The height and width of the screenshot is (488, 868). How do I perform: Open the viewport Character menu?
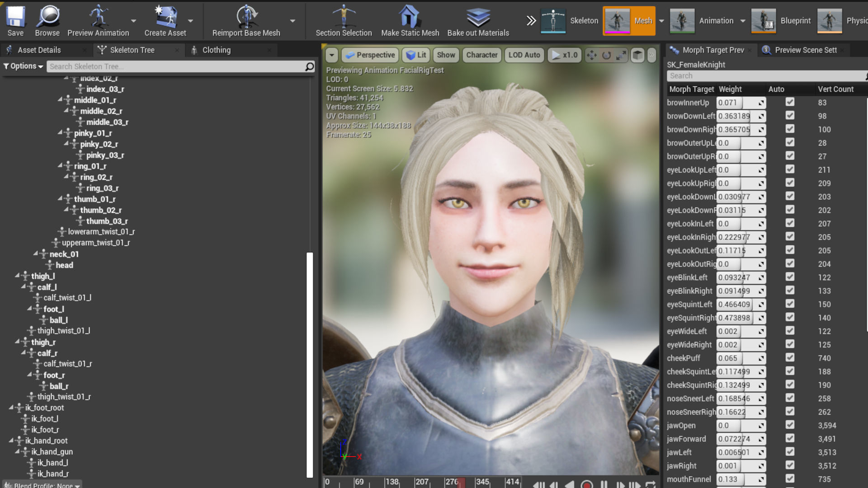(x=482, y=55)
